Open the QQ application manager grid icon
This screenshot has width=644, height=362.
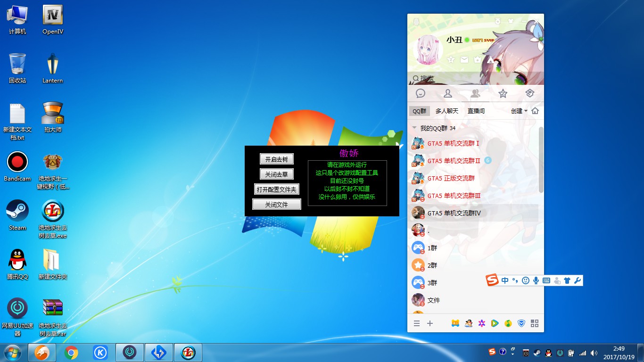(x=535, y=323)
